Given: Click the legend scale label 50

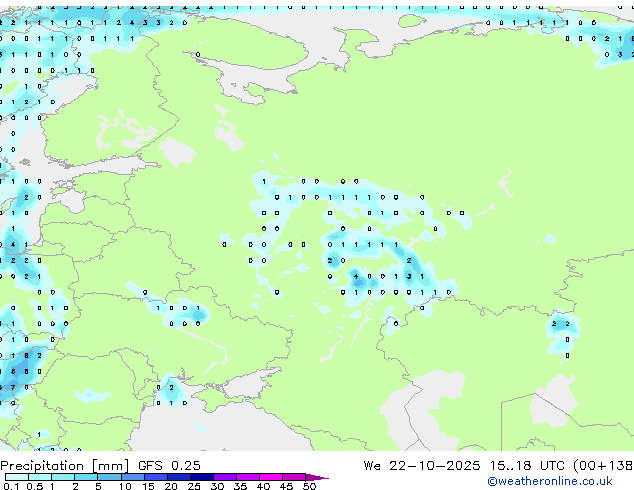Looking at the screenshot, I should (309, 486).
